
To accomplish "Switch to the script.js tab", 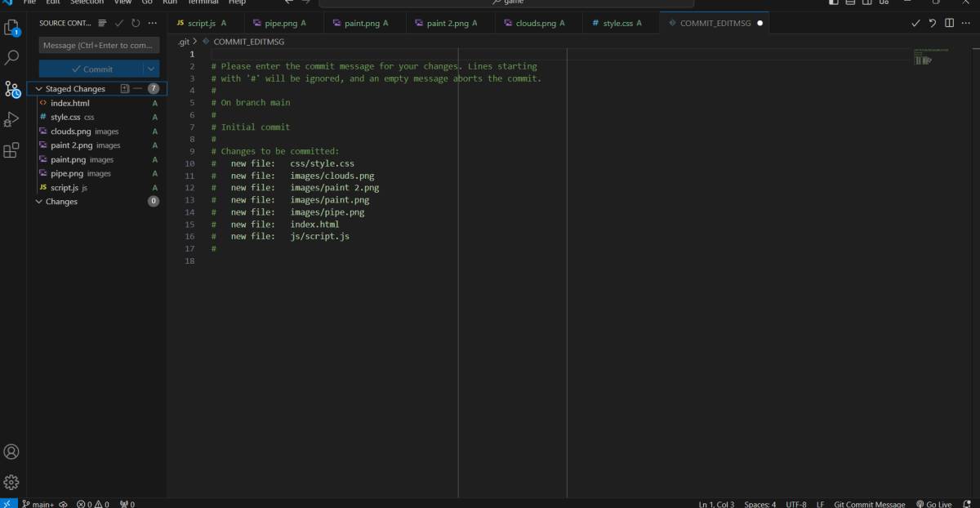I will click(x=207, y=23).
